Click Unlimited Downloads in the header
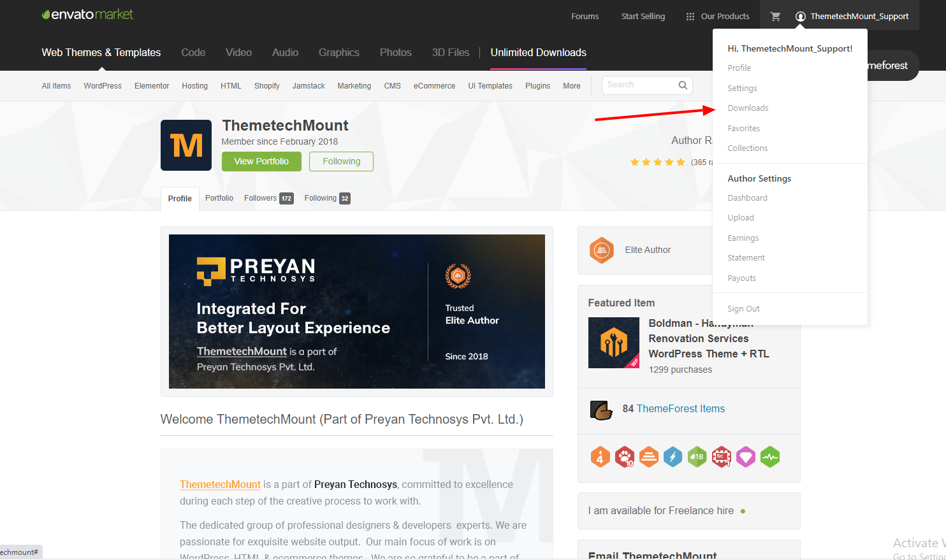The height and width of the screenshot is (560, 946). 539,53
